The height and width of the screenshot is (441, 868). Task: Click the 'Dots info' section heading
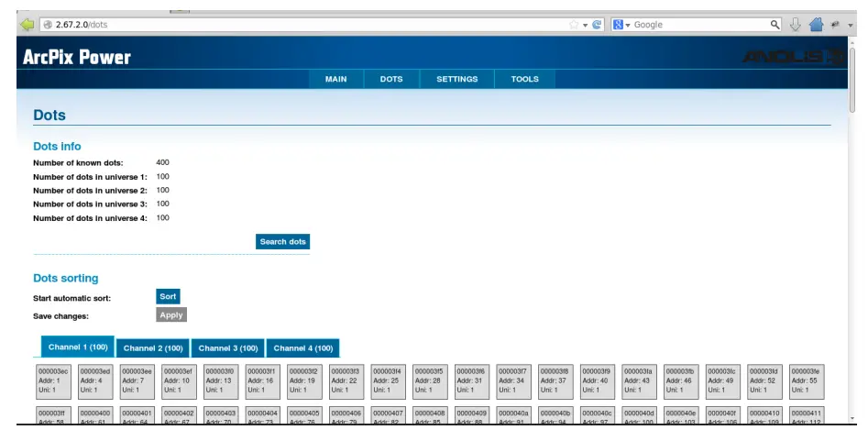(57, 147)
